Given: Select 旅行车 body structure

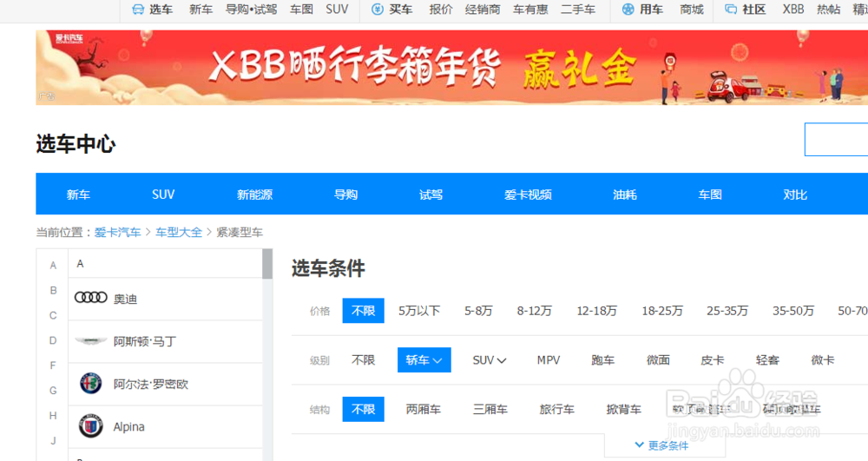Looking at the screenshot, I should tap(557, 410).
